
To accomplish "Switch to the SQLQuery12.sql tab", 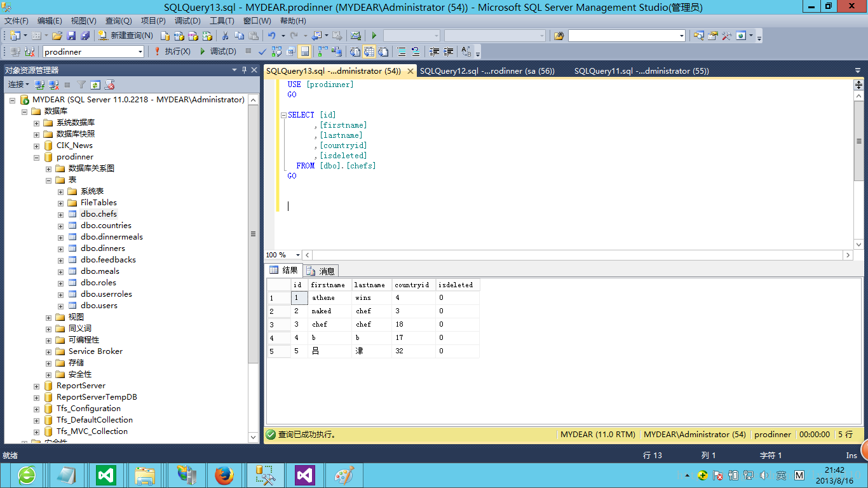I will coord(487,71).
